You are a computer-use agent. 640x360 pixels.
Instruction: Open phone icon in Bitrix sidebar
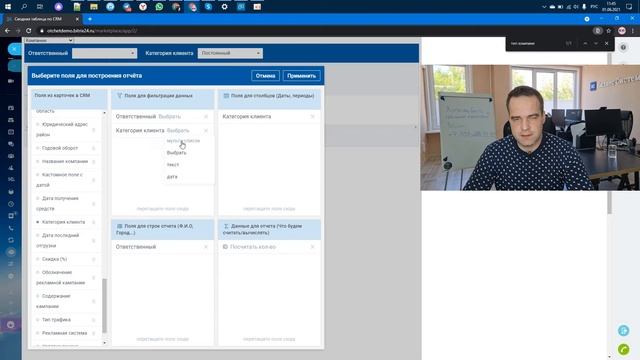coord(11,228)
